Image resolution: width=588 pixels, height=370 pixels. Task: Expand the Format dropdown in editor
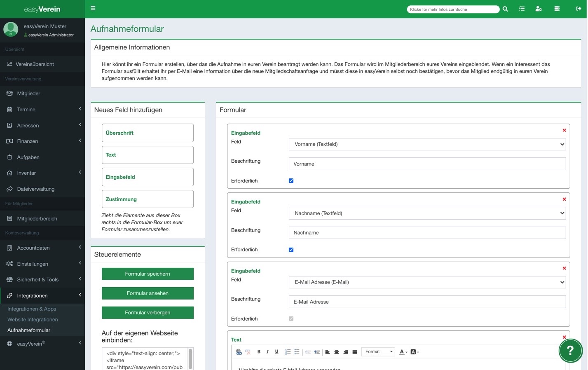[x=378, y=352]
